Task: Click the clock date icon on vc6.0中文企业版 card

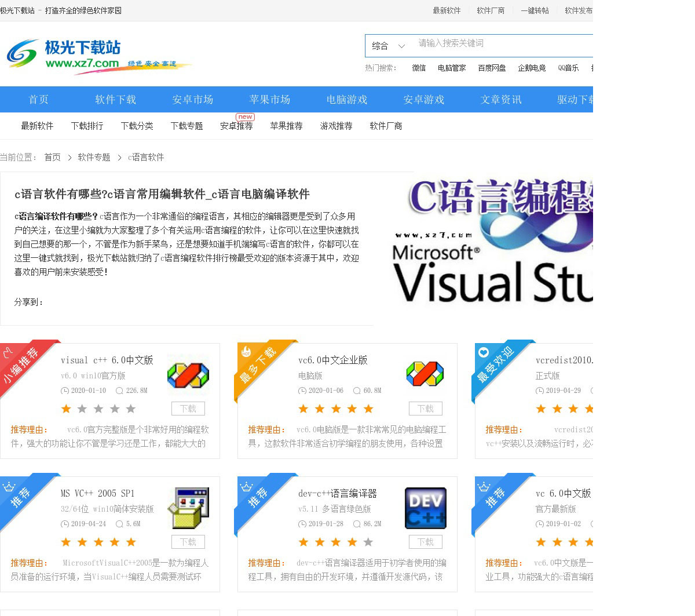Action: click(x=302, y=391)
